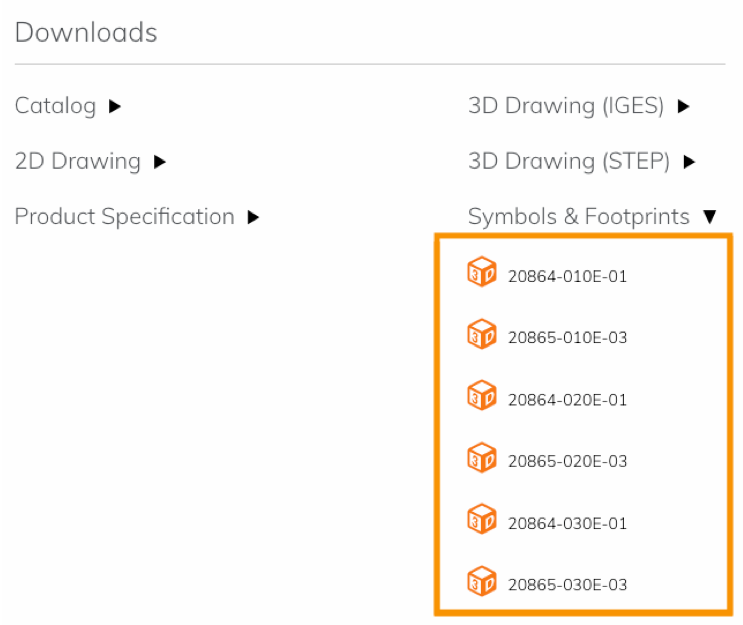The width and height of the screenshot is (743, 625).
Task: Click the 3D cube icon beside 20864-030E-01
Action: click(x=481, y=519)
